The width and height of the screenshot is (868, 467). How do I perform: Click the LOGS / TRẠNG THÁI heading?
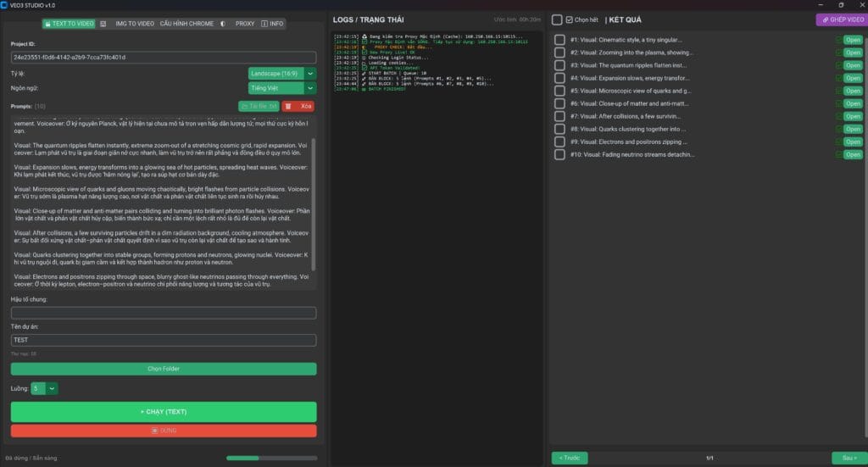click(x=368, y=20)
